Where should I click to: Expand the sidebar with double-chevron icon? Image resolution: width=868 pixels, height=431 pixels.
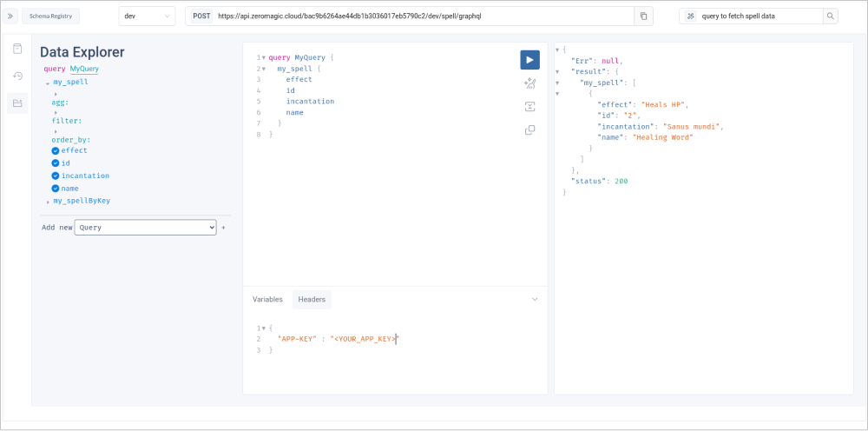point(10,16)
